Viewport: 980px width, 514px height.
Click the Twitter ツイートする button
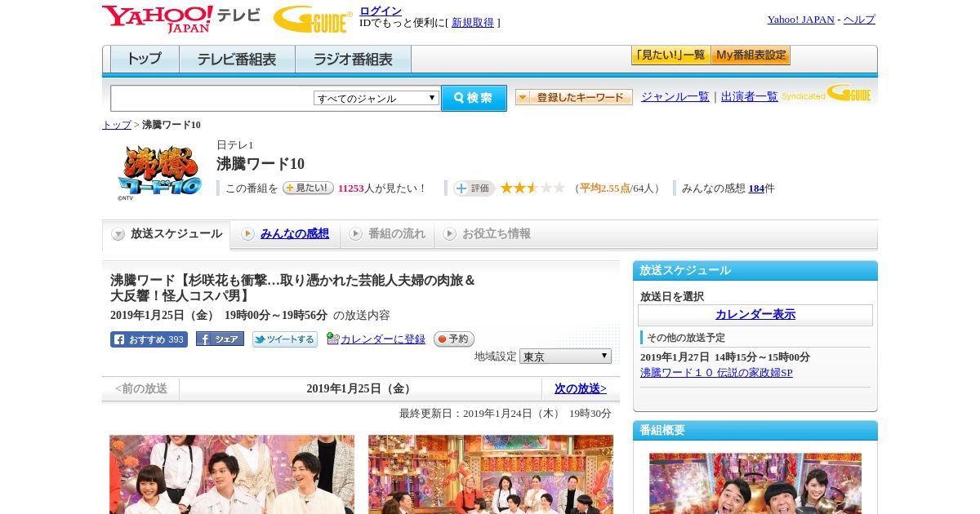point(285,339)
